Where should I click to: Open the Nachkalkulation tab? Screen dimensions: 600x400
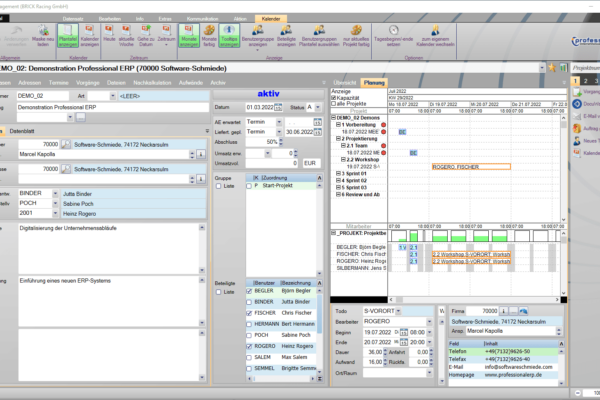tap(152, 83)
